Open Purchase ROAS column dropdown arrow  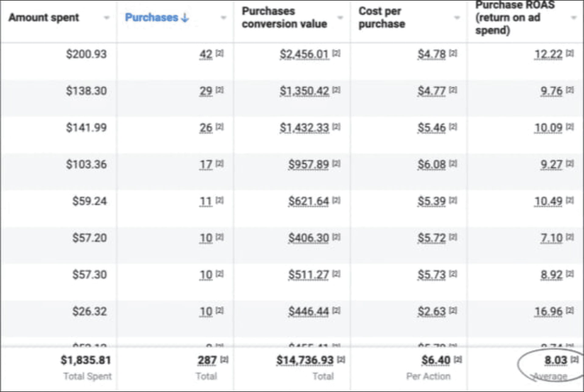(x=574, y=18)
